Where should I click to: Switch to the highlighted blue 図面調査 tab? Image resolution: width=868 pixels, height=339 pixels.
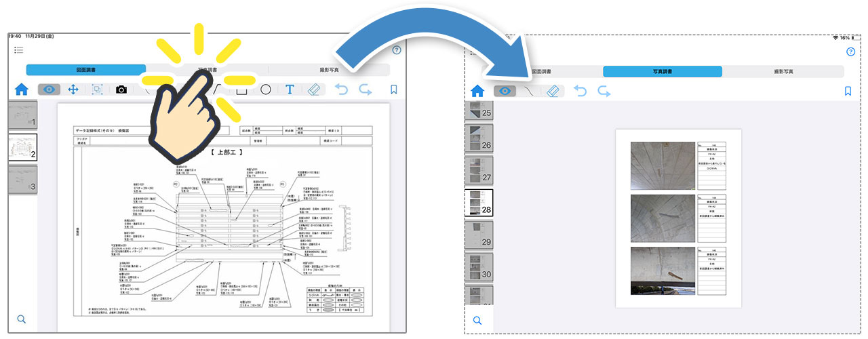pos(86,70)
